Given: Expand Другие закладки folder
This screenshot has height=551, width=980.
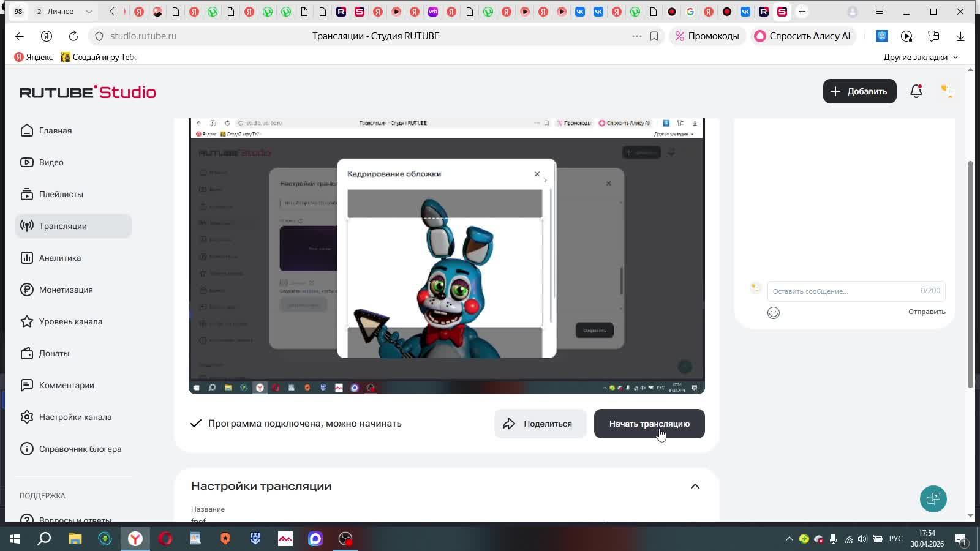Looking at the screenshot, I should click(921, 57).
